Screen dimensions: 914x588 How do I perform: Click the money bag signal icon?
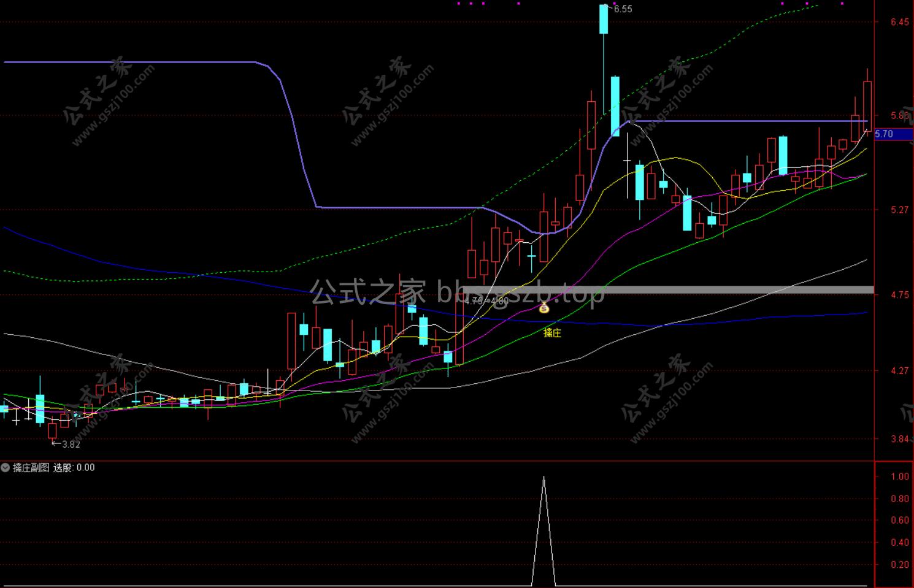tap(544, 308)
